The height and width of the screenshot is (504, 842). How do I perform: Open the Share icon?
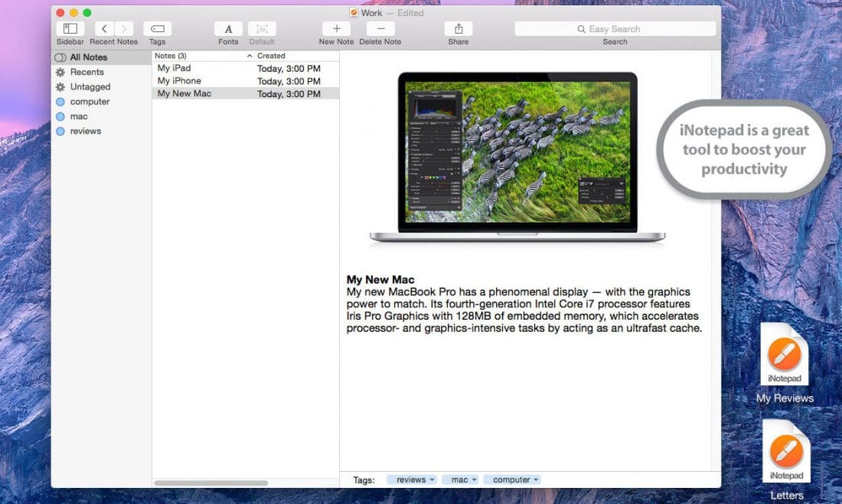point(457,28)
